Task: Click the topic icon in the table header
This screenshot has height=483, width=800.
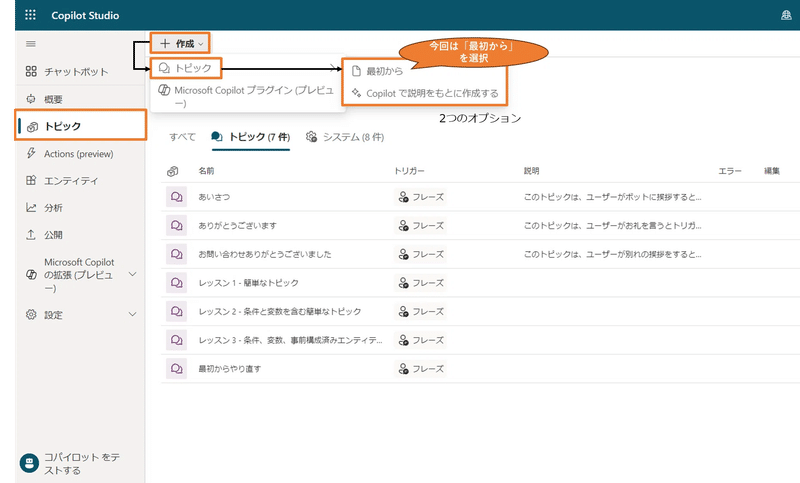Action: (x=173, y=171)
